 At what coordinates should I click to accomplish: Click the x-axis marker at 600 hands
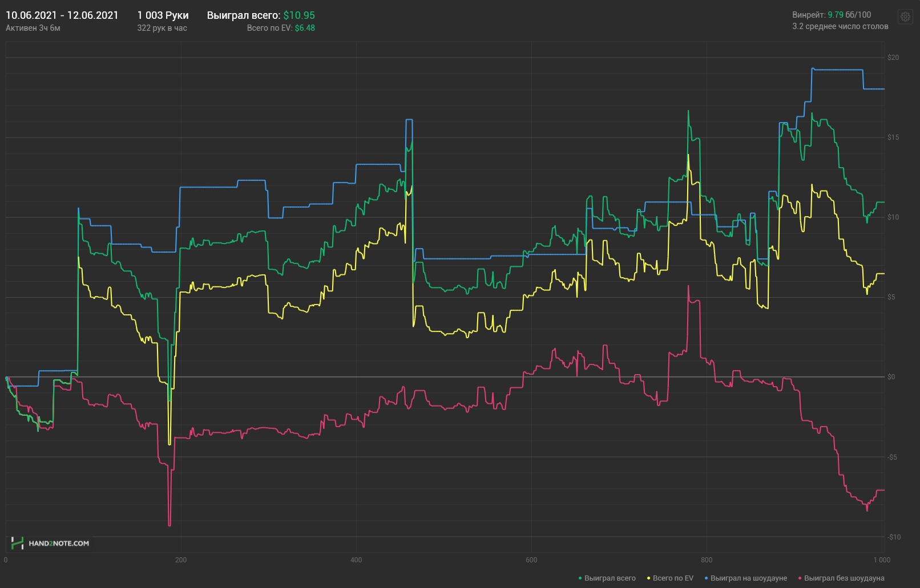tap(531, 560)
